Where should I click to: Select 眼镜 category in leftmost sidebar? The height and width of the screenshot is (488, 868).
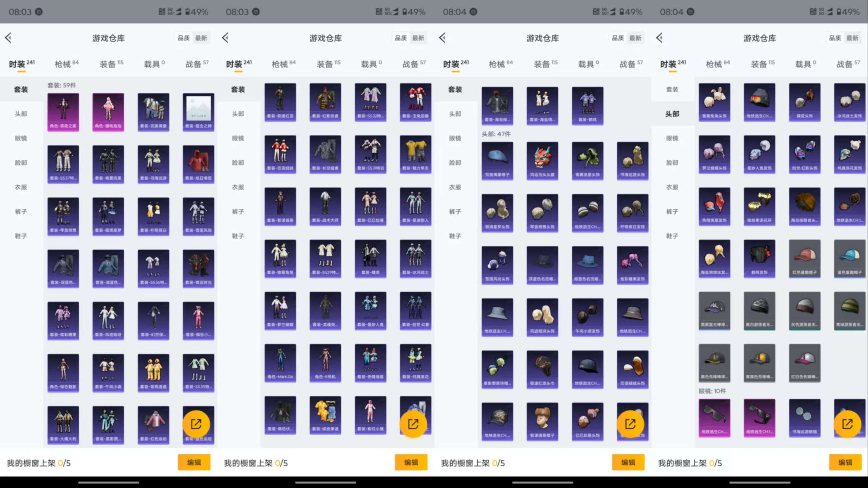pos(21,138)
